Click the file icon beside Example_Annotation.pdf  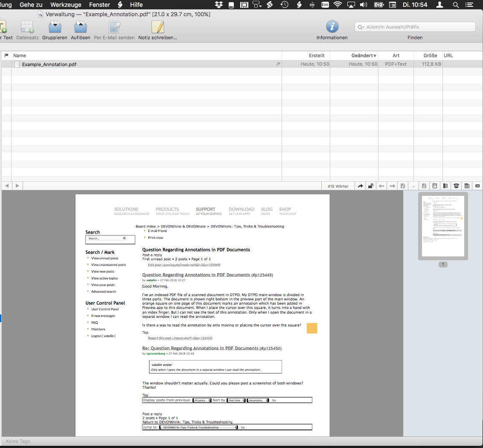point(17,64)
